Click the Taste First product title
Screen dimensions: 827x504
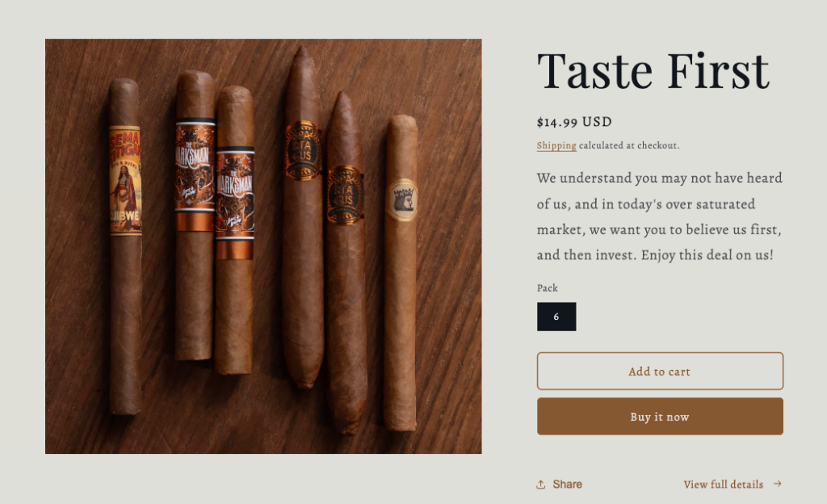653,70
